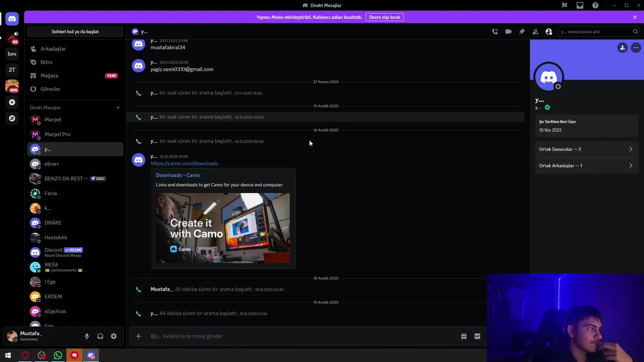Image resolution: width=644 pixels, height=362 pixels.
Task: Start a video call
Action: coord(509,32)
